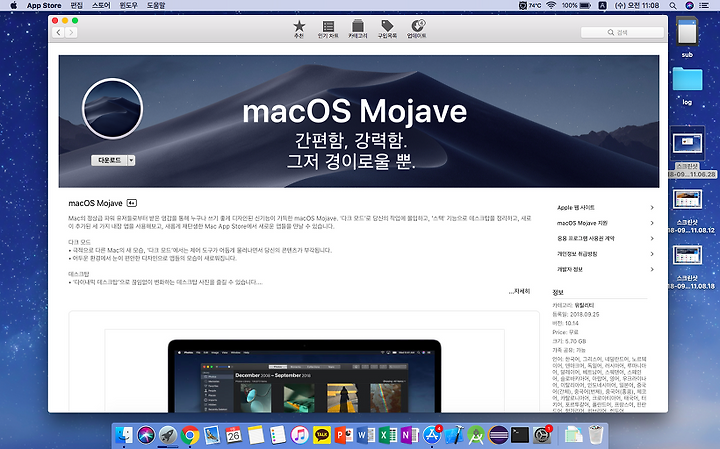Viewport: 720px width, 449px height.
Task: Open System Preferences from the Dock
Action: tap(542, 435)
